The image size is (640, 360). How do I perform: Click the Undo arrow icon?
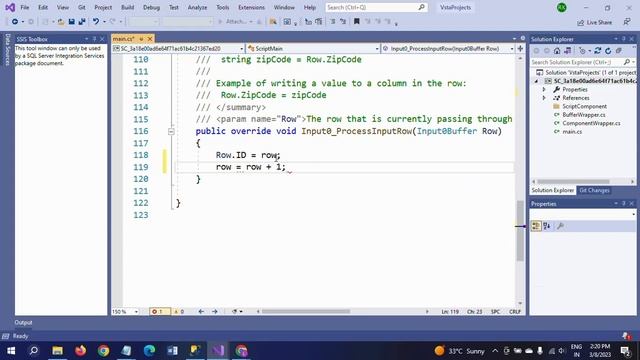(96, 22)
